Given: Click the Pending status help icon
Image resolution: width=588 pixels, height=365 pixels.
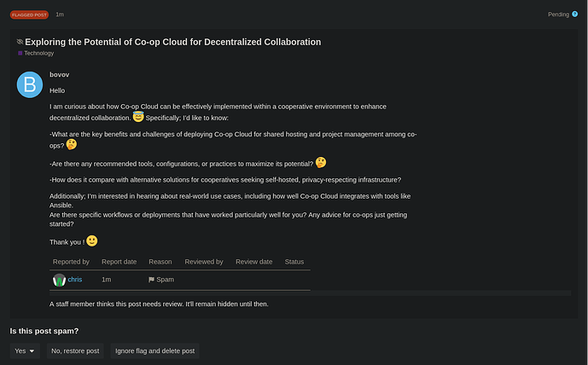Looking at the screenshot, I should coord(574,14).
